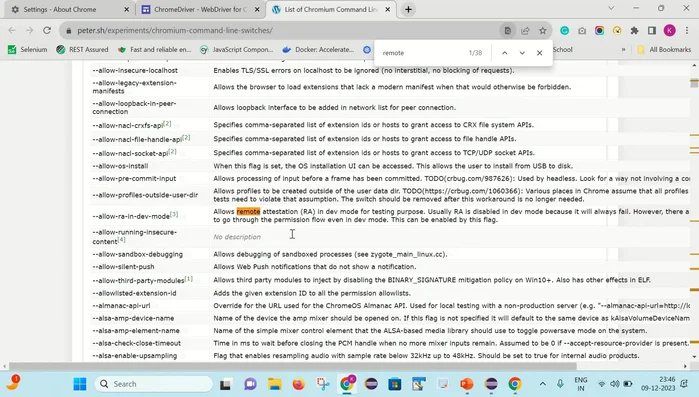Go to next find match
This screenshot has width=699, height=397.
click(522, 53)
